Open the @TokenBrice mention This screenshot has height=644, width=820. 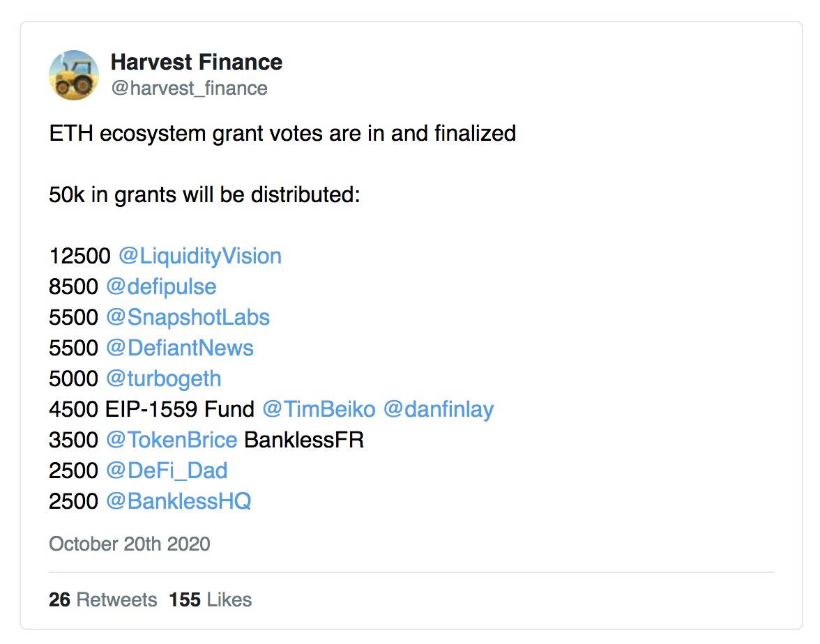(x=172, y=440)
